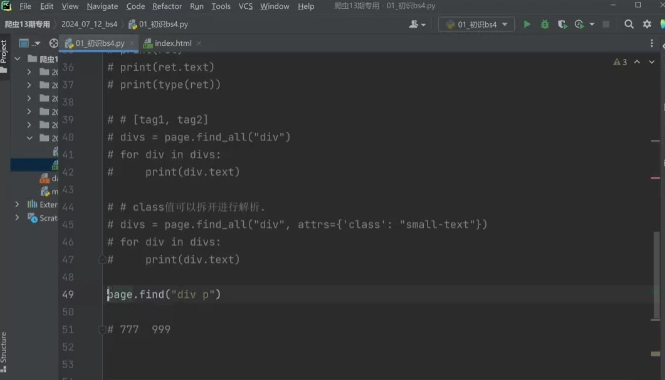Screen dimensions: 665x380
Task: Click the editor vertical scrollbar thumb
Action: pyautogui.click(x=657, y=275)
